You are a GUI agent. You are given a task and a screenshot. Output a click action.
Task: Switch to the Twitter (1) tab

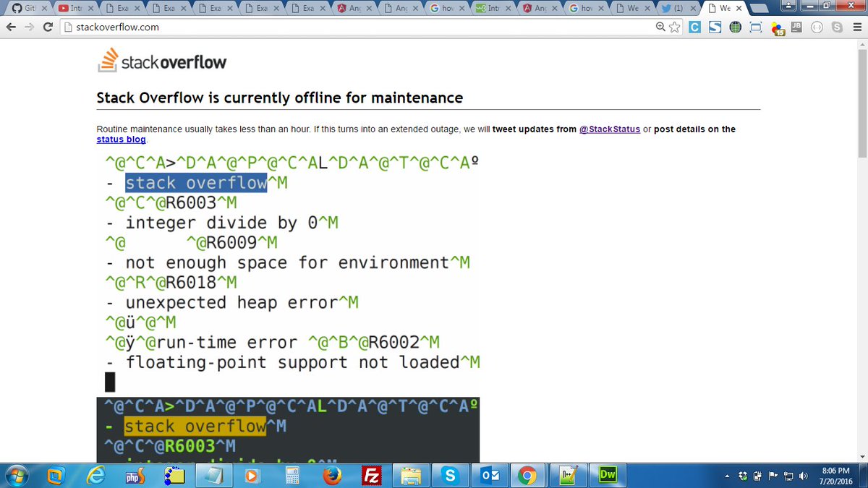coord(680,9)
